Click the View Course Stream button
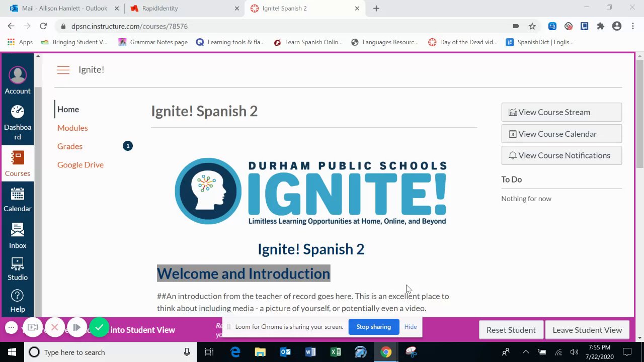Screen dimensions: 644x362 (x=561, y=112)
